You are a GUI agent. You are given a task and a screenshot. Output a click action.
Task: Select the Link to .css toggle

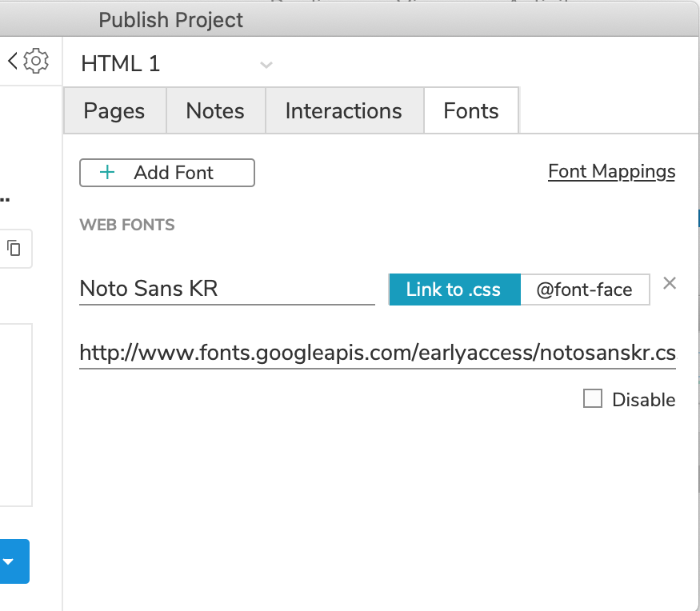pyautogui.click(x=454, y=290)
